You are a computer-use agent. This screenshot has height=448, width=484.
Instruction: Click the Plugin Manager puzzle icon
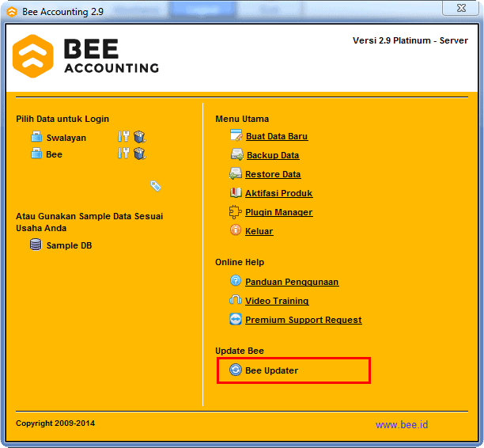(x=235, y=212)
